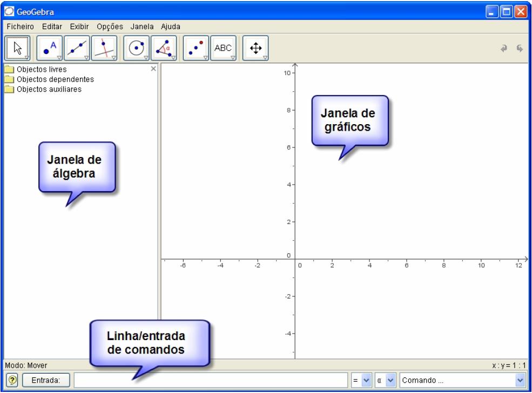Expand the Objectos livres folder
Screen dimensions: 532x393
click(10, 70)
